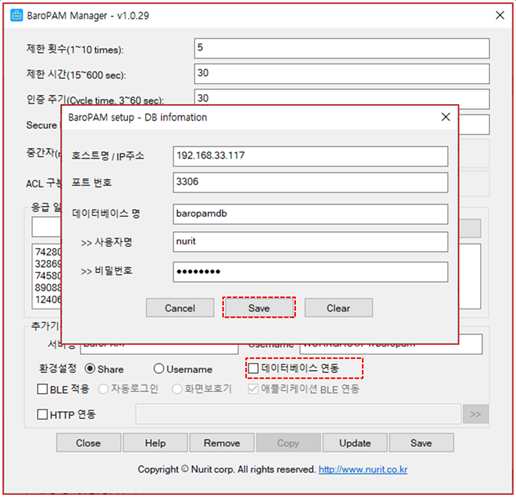Select the Share radio button
This screenshot has height=498, width=516.
tap(90, 369)
